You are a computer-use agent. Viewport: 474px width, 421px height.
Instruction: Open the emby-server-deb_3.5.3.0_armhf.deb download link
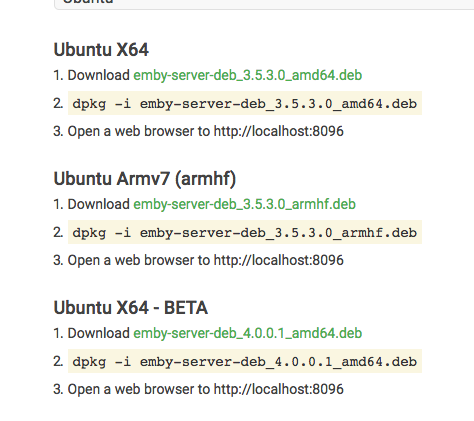(244, 204)
